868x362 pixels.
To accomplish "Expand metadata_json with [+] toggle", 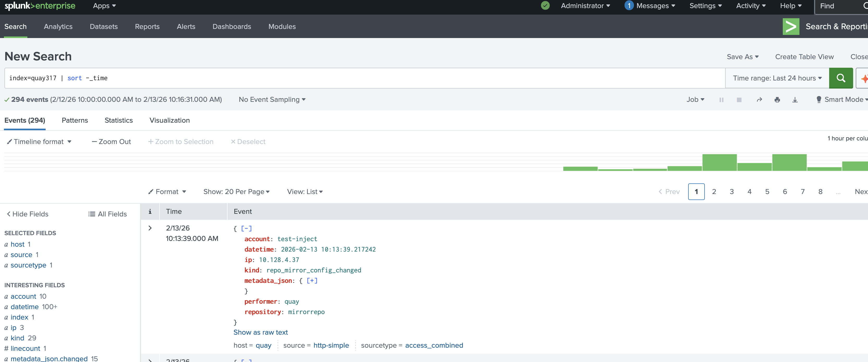I will pos(312,280).
